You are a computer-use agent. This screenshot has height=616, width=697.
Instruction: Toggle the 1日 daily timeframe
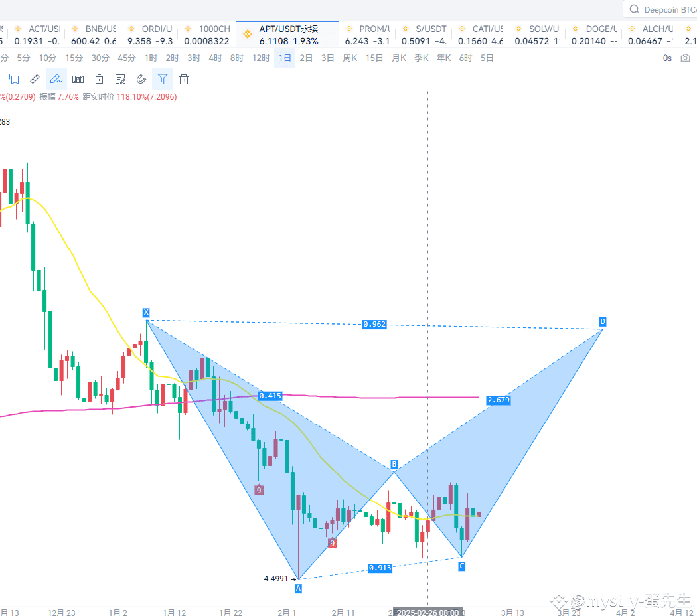[x=284, y=58]
